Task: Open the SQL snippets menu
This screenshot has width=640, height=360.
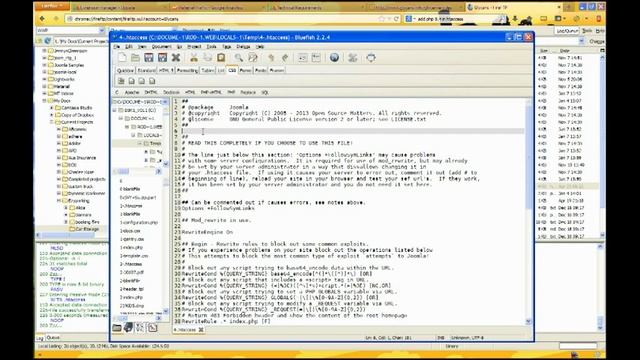Action: [264, 93]
